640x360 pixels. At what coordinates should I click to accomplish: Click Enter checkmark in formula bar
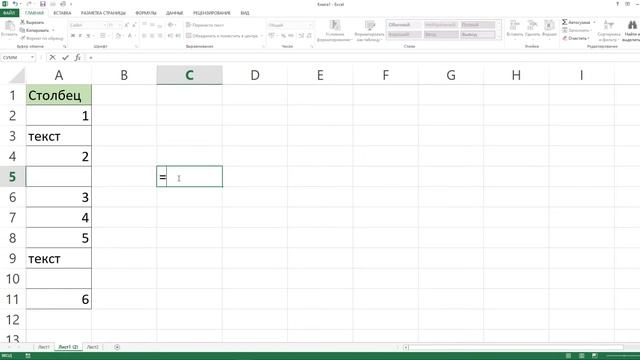click(x=65, y=58)
